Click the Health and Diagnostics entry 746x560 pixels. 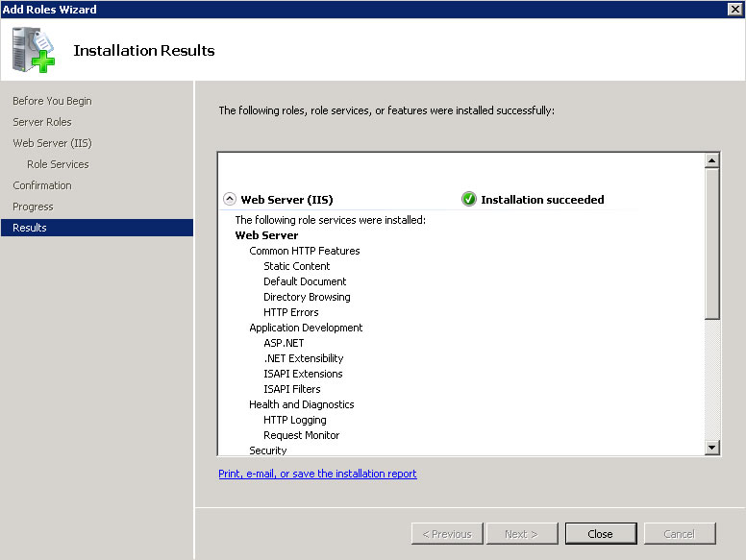[302, 404]
